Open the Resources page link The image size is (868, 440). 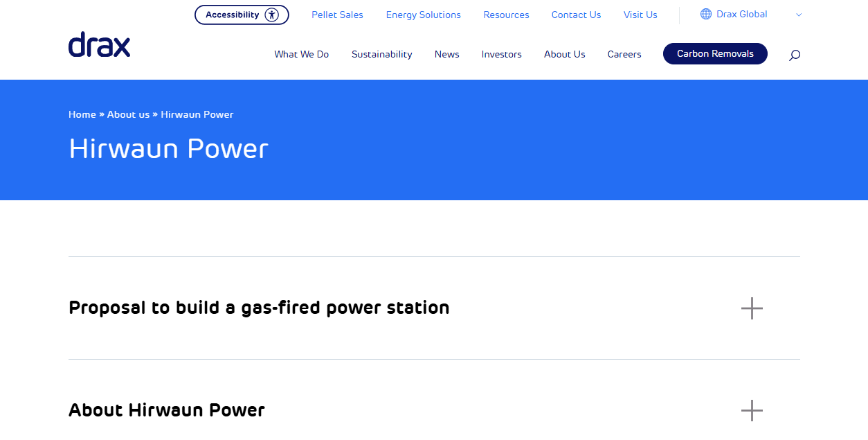point(506,14)
